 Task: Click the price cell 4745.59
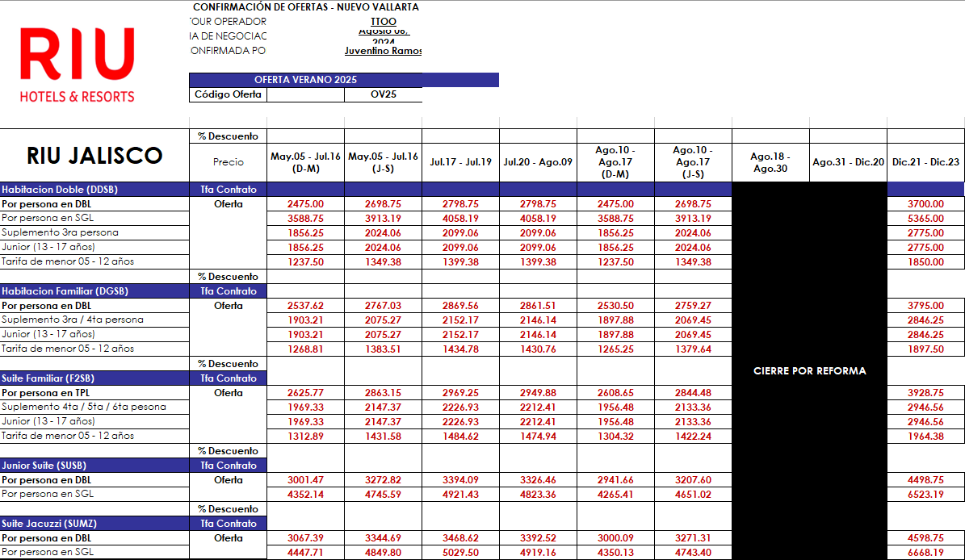click(x=384, y=494)
